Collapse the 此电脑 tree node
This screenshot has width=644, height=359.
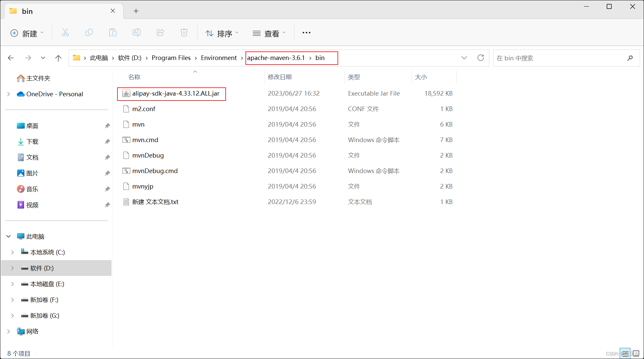(9, 236)
